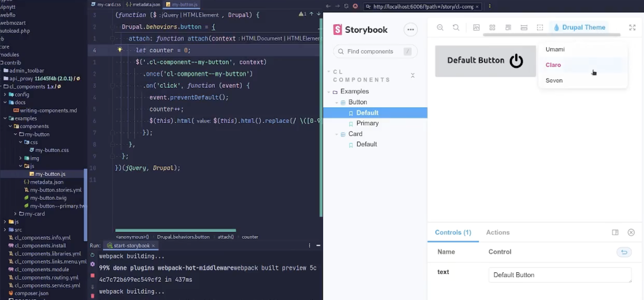Click the outlines toggle icon

click(540, 27)
